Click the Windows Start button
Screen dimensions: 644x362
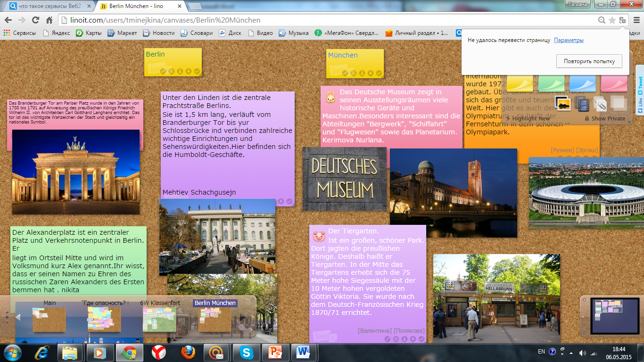click(13, 352)
